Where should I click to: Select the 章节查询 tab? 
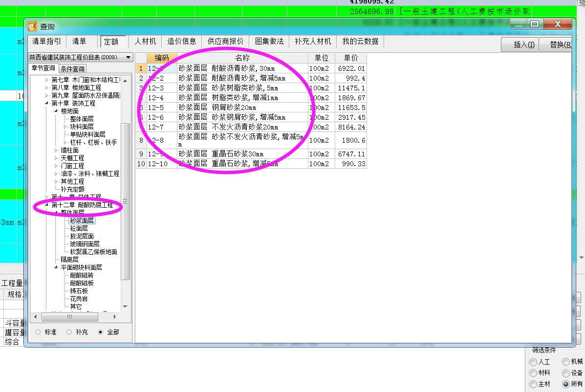(43, 68)
